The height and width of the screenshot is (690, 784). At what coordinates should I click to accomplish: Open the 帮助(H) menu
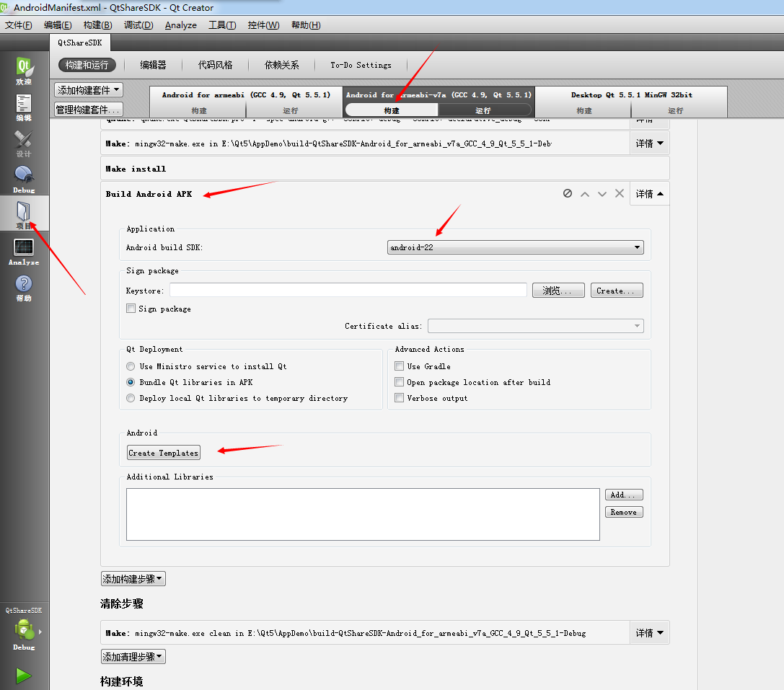pyautogui.click(x=306, y=25)
